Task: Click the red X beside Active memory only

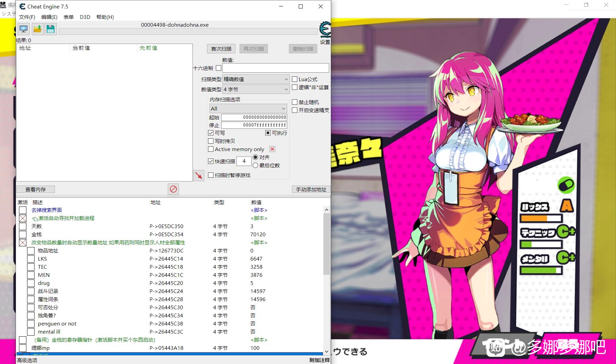Action: pyautogui.click(x=272, y=149)
